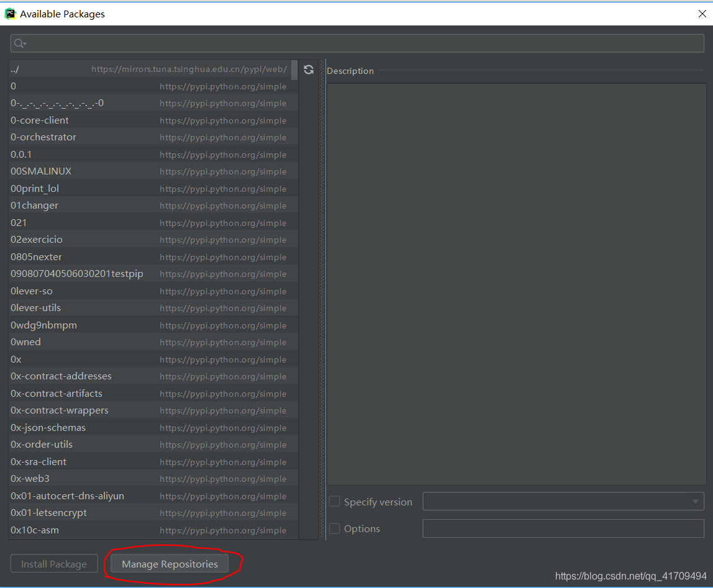Click the Description text area

tap(516, 284)
